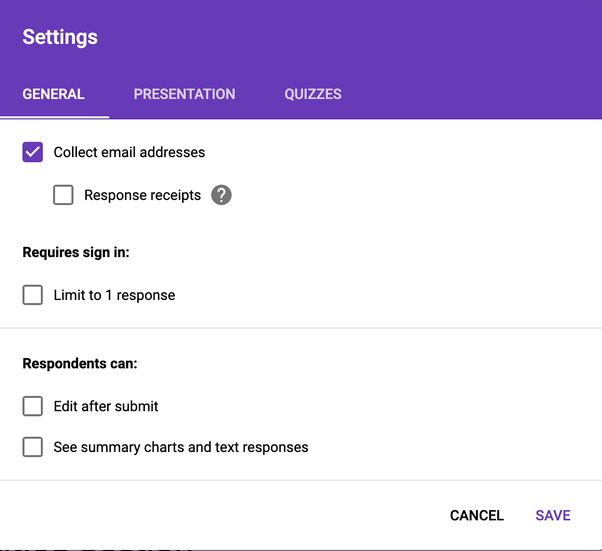Switch to the General tab
Screen dimensions: 602x551
(53, 94)
